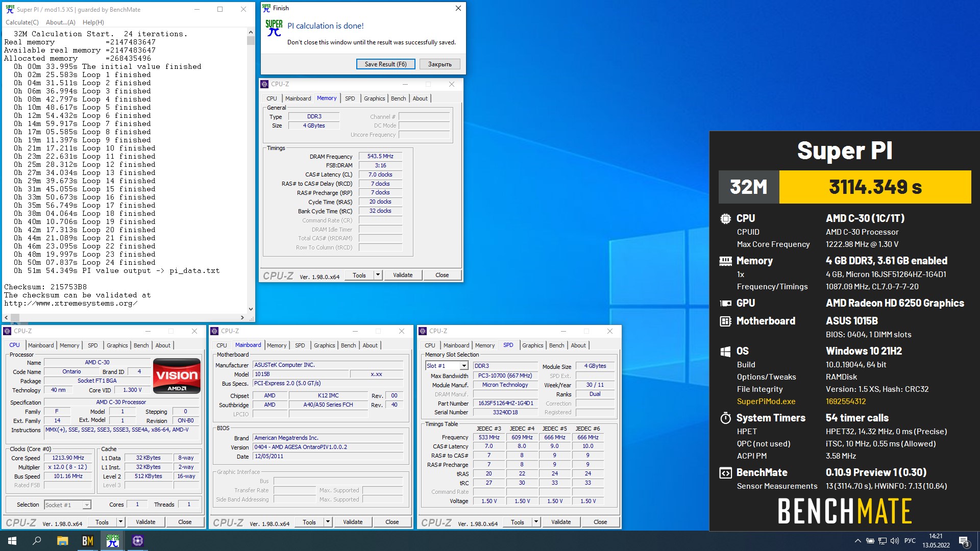Click Core Speed value 1213.90 MHz
980x551 pixels.
pos(68,458)
